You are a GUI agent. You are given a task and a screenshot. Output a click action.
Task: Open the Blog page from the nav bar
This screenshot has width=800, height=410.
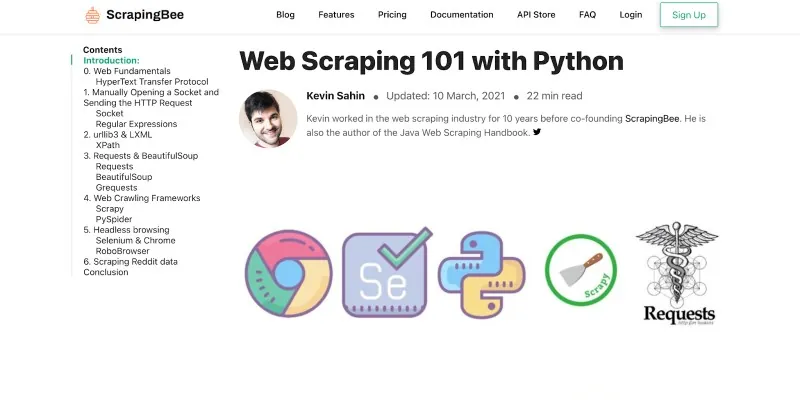point(285,15)
